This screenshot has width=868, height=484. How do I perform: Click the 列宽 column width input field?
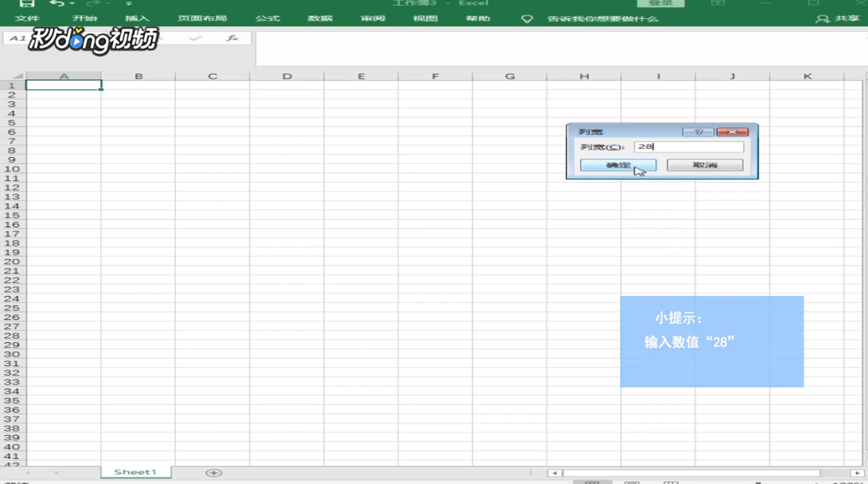[x=689, y=146]
